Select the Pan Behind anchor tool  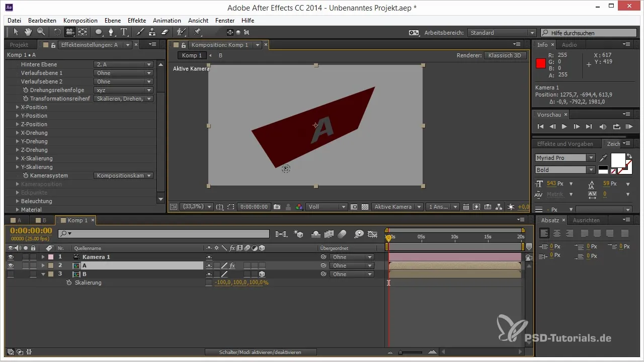(x=83, y=32)
